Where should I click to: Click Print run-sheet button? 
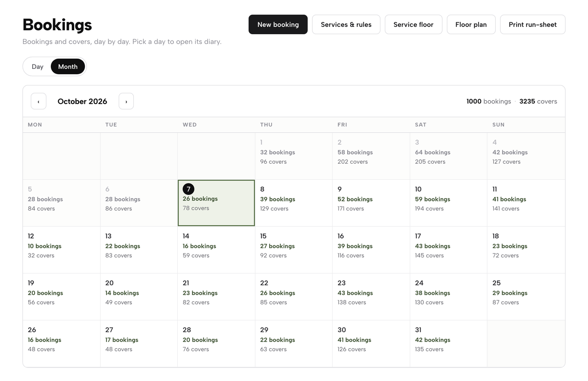533,24
